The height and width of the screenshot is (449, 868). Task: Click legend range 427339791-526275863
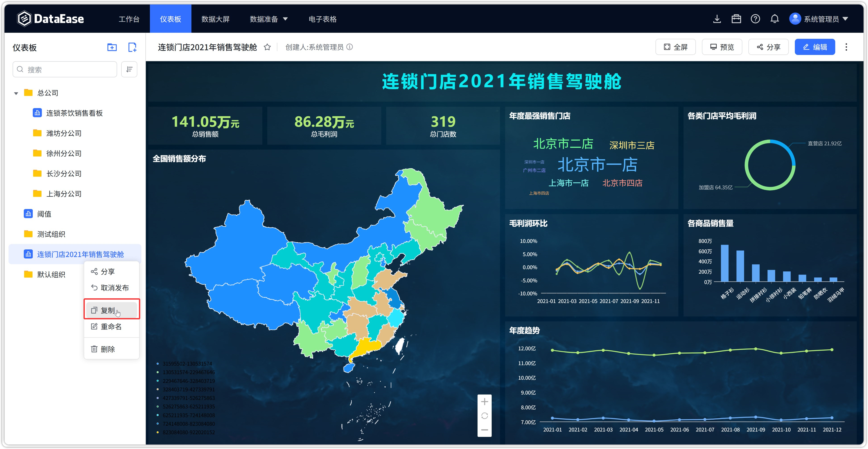pos(185,398)
